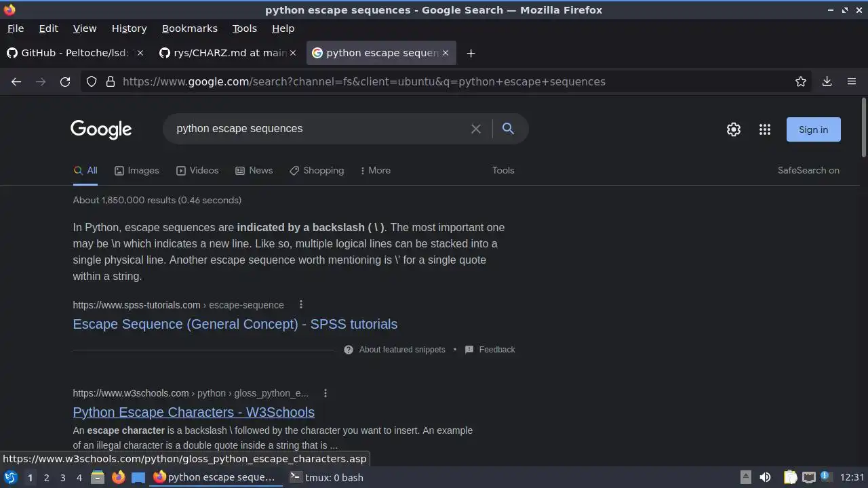Click the Google logo
Viewport: 868px width, 488px height.
(101, 129)
